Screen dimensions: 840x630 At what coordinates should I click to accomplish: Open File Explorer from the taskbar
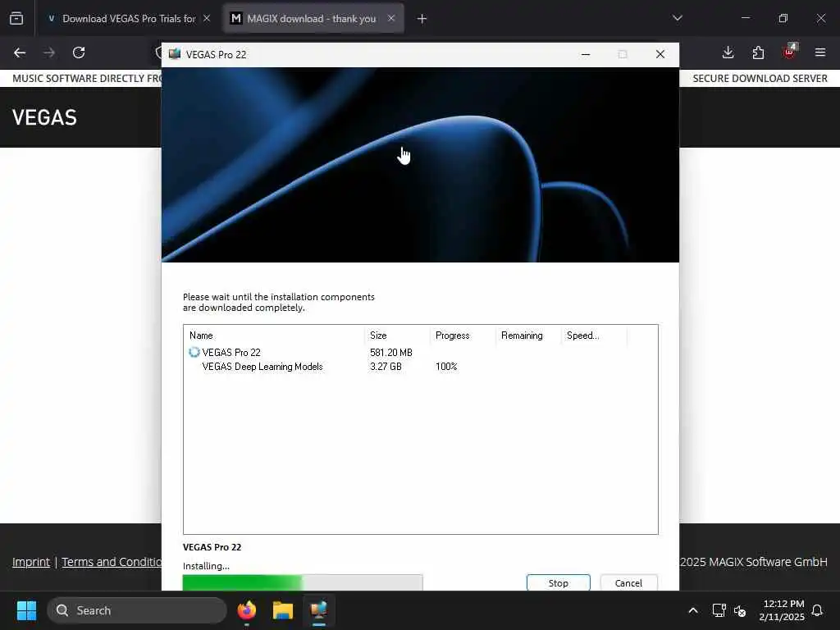[x=283, y=610]
